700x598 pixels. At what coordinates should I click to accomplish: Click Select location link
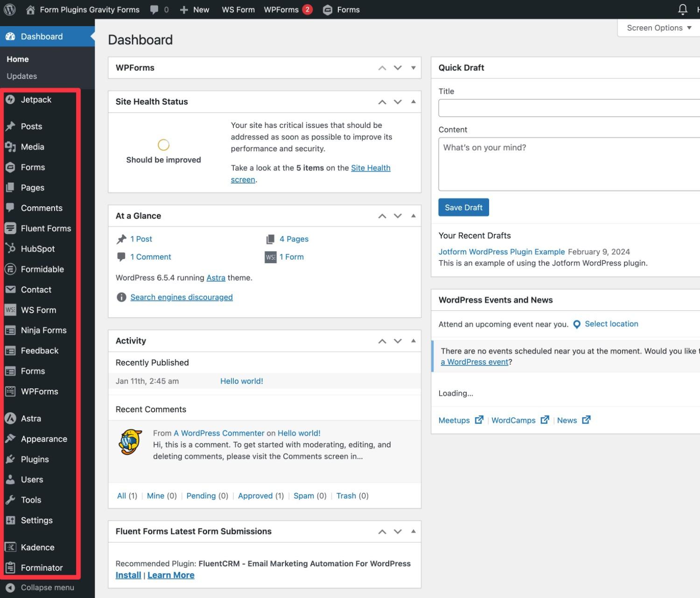611,324
